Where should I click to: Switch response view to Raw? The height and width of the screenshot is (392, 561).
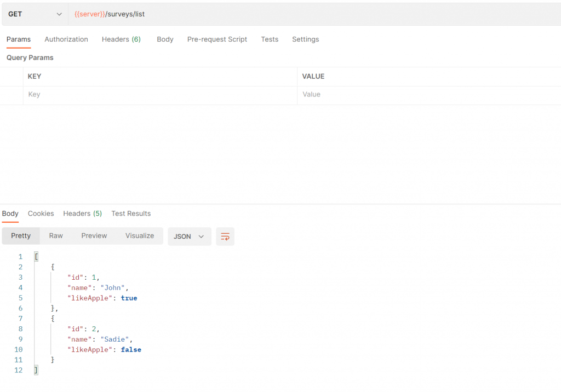(x=56, y=236)
